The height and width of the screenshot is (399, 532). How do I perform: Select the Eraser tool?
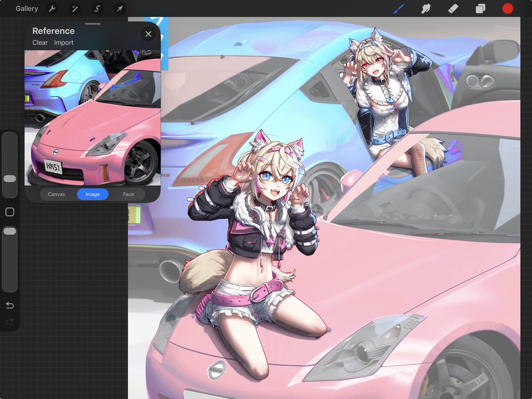[x=453, y=8]
